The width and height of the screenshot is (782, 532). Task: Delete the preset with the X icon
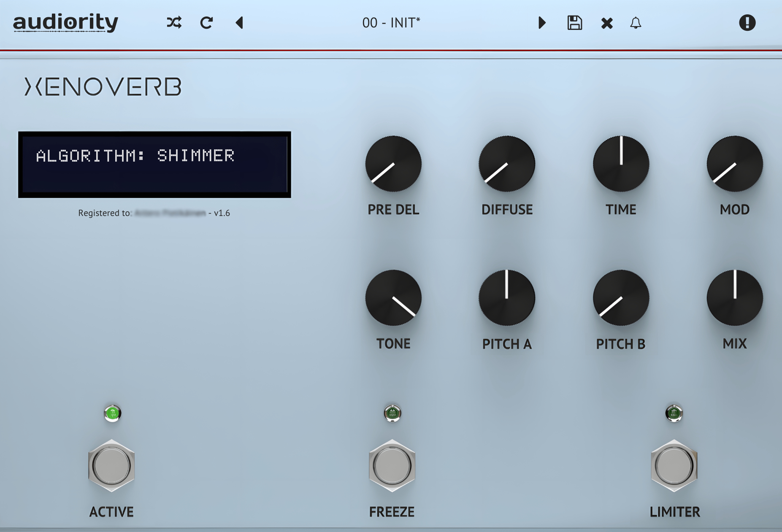click(606, 23)
